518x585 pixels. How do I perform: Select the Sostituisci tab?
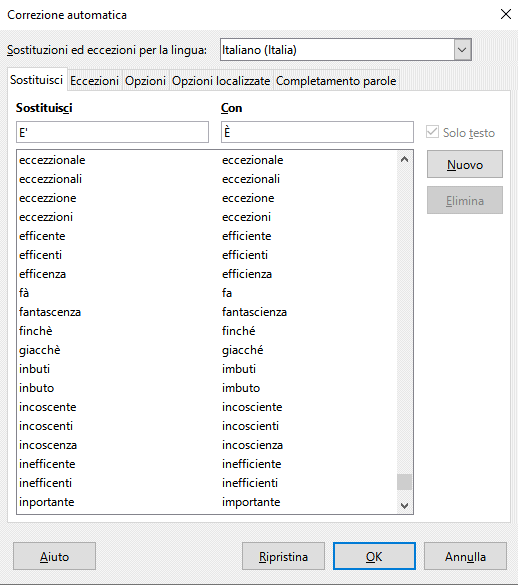tap(37, 79)
